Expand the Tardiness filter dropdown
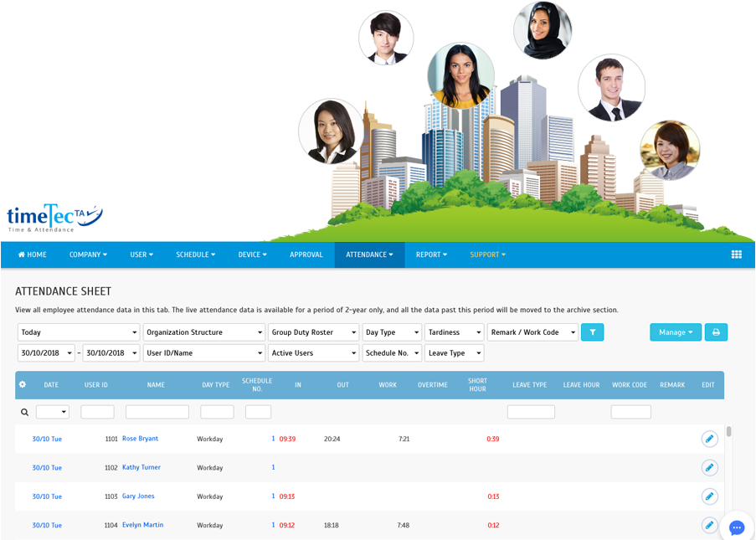Image resolution: width=756 pixels, height=540 pixels. pos(454,332)
